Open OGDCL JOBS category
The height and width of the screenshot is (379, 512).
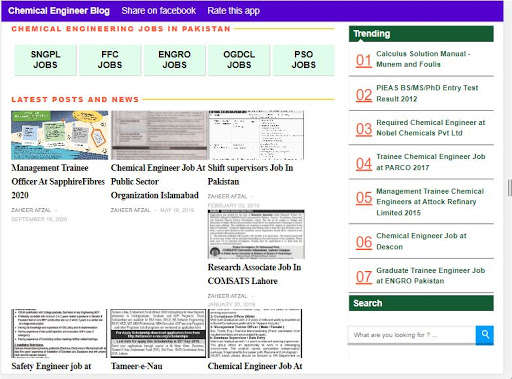coord(239,60)
